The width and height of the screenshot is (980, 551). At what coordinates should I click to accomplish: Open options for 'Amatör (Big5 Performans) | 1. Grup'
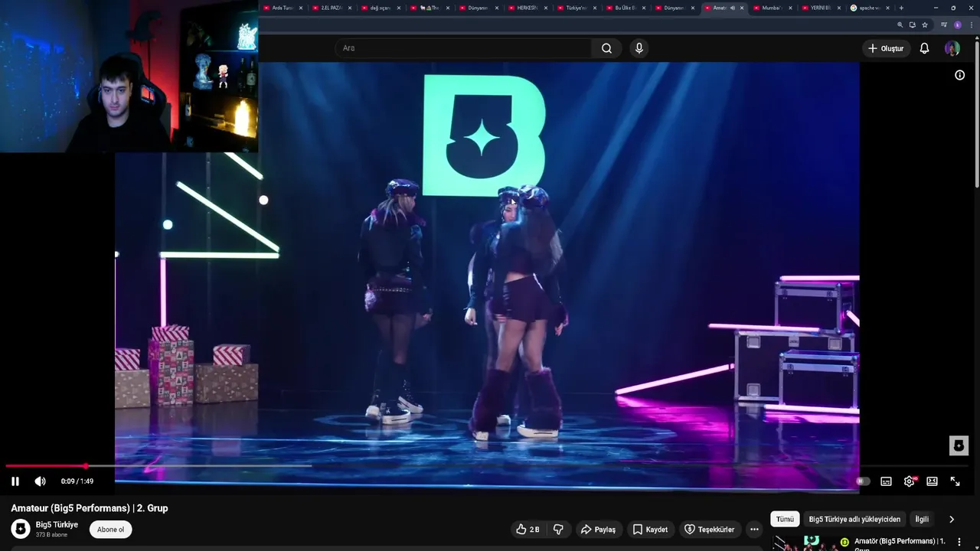[x=959, y=543]
